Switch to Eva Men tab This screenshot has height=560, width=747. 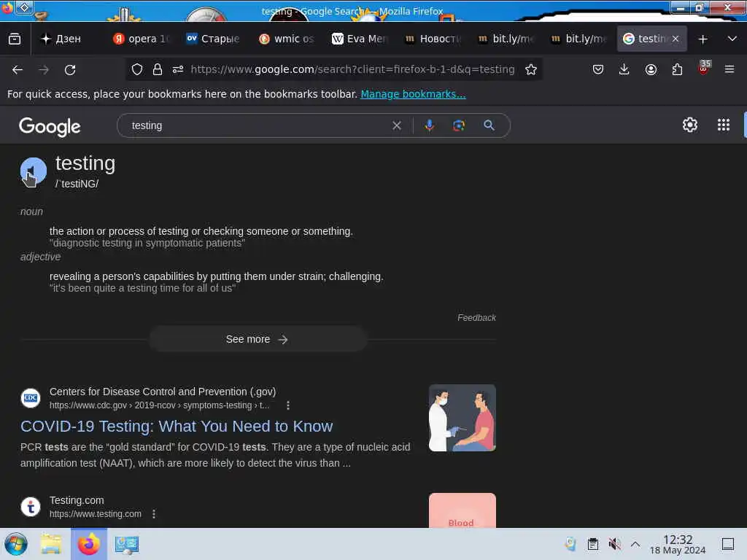coord(360,39)
